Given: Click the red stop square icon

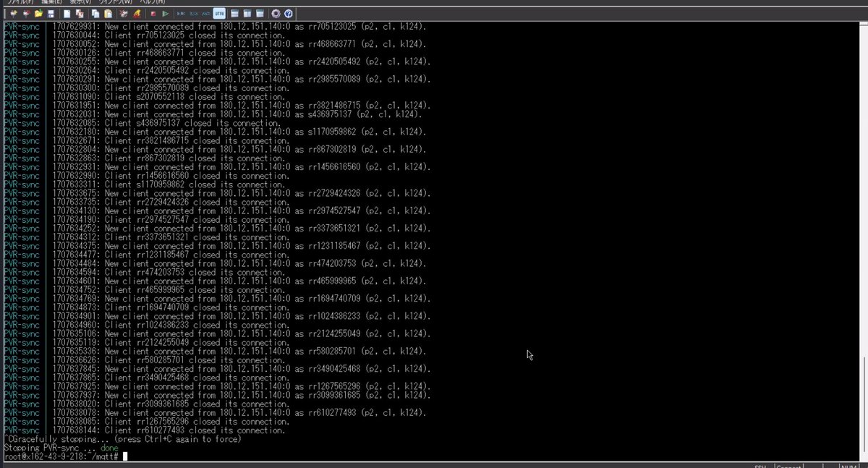Looking at the screenshot, I should [153, 14].
